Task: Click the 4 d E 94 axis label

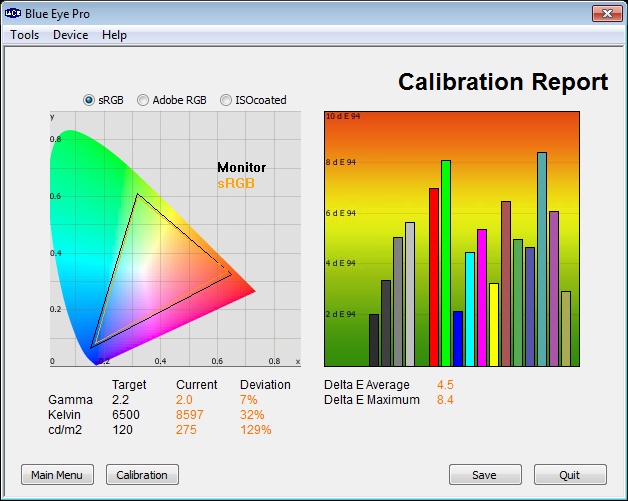Action: pos(340,263)
